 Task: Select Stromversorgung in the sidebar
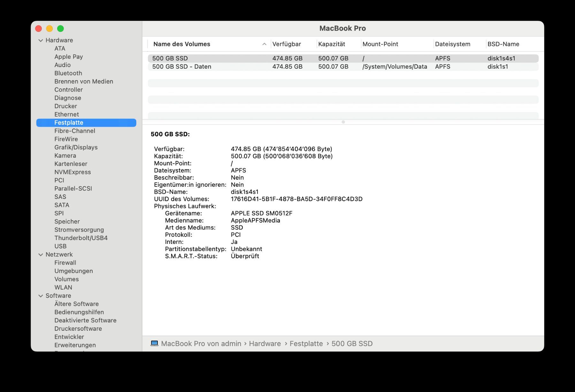(79, 230)
